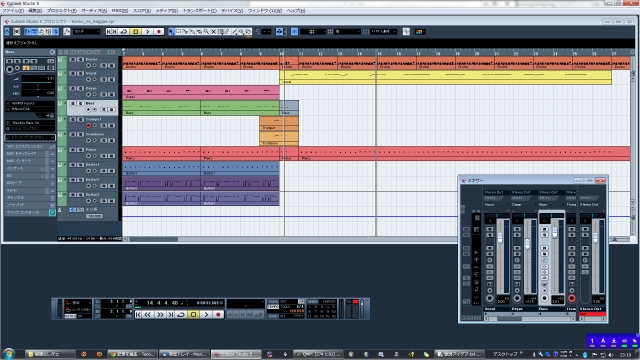Open the プロジェクト (Project) menu
This screenshot has height=360, width=640.
pos(62,11)
